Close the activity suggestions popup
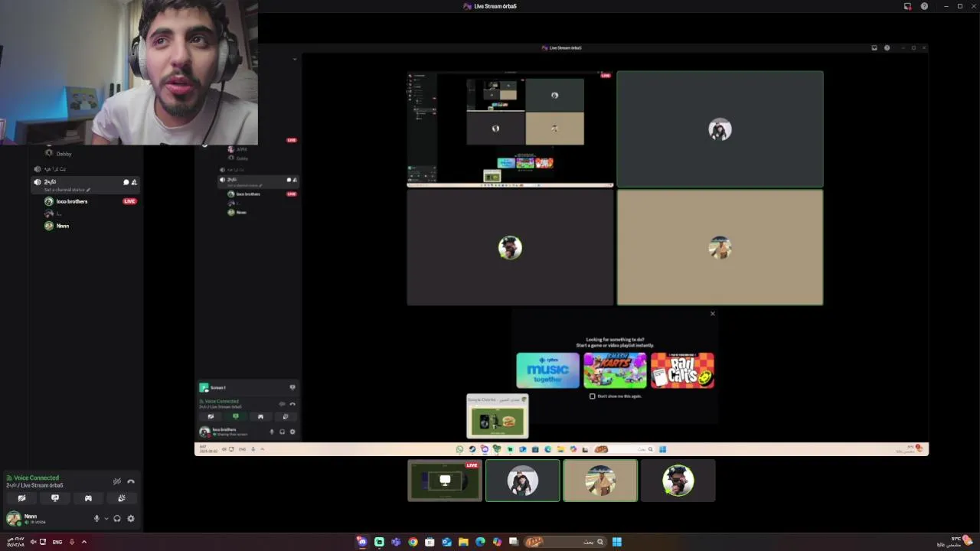The height and width of the screenshot is (551, 980). point(712,314)
